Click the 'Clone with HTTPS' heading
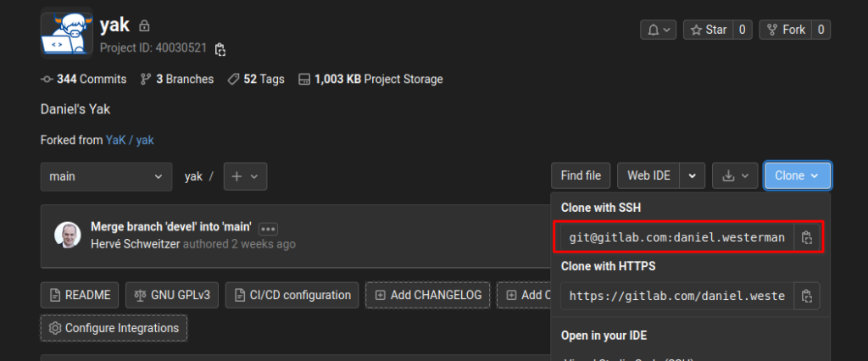 [x=609, y=266]
